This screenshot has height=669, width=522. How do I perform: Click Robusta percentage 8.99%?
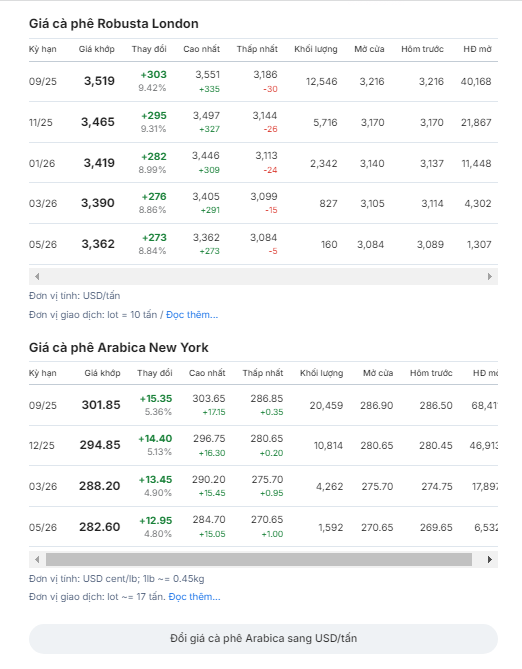point(152,170)
